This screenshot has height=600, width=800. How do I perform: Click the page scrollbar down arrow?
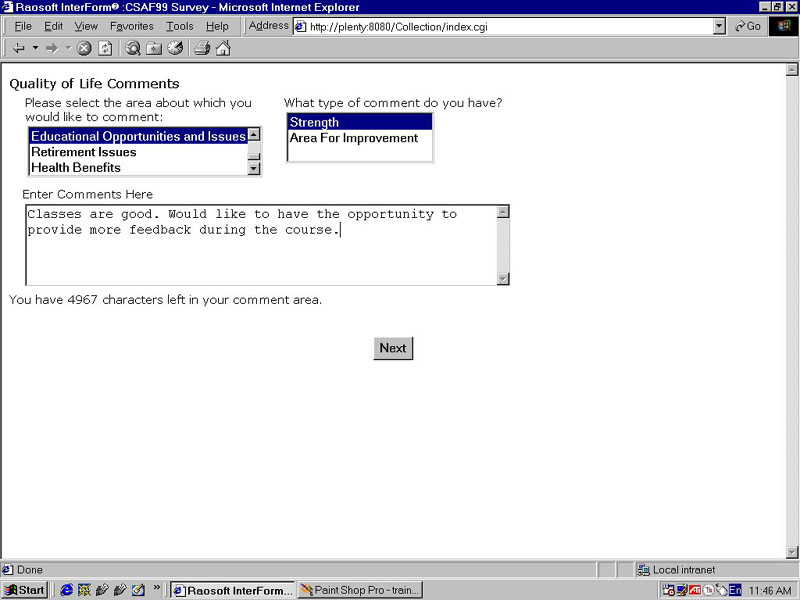click(x=792, y=552)
